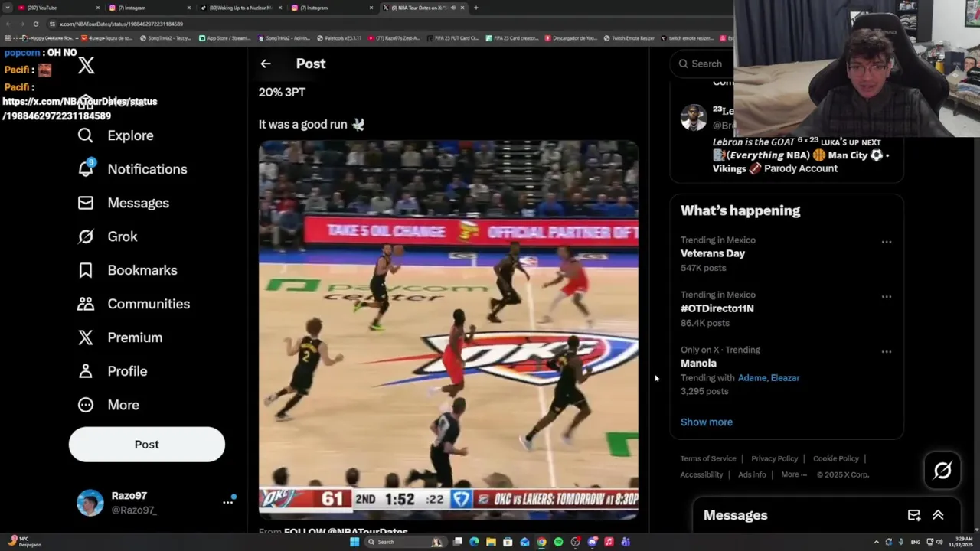Screen dimensions: 980x551
Task: Open the floating Grok button
Action: tap(942, 471)
